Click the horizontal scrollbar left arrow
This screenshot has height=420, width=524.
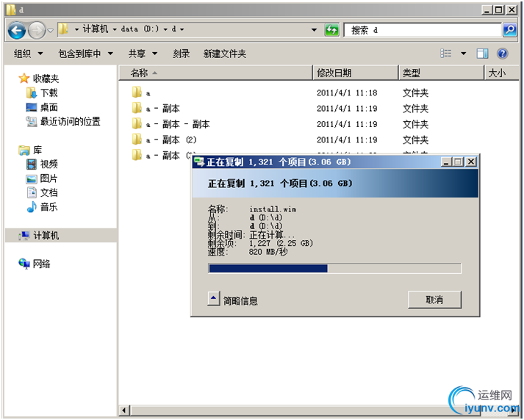[124, 410]
